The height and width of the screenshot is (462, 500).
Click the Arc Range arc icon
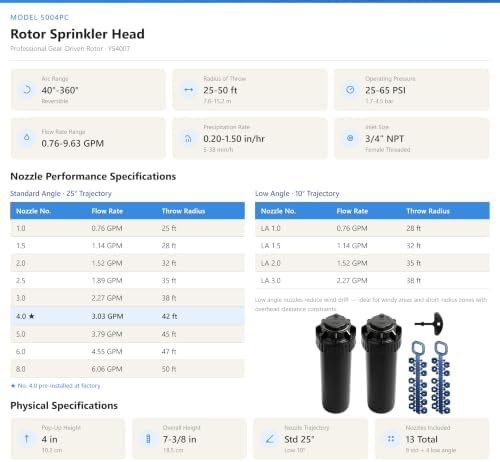coord(27,90)
